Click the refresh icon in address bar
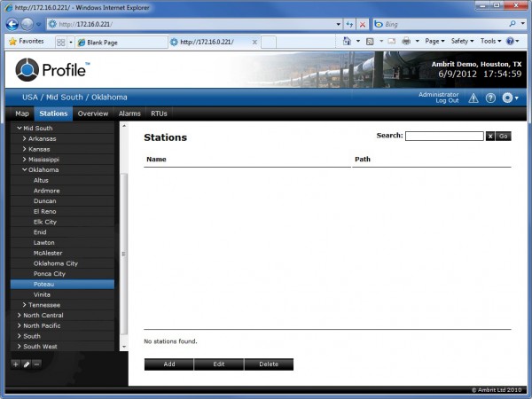532x399 pixels. tap(349, 24)
